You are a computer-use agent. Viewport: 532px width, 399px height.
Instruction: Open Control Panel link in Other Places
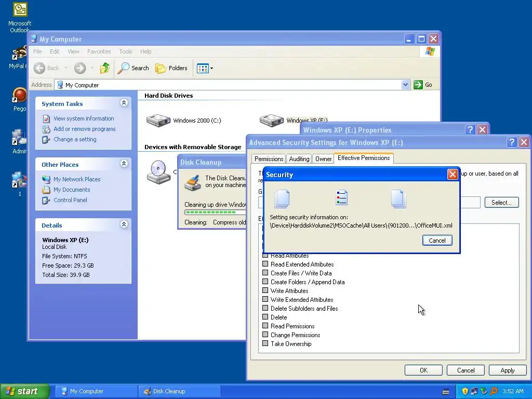click(x=70, y=200)
